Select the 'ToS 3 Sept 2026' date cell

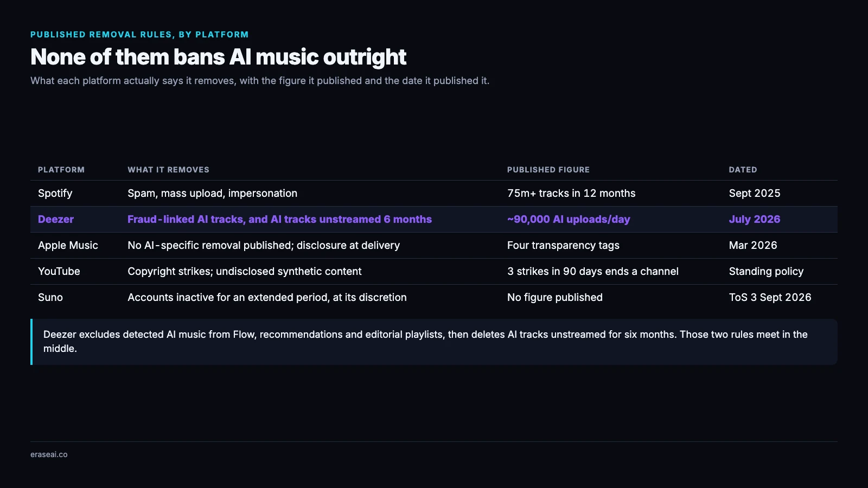[770, 297]
